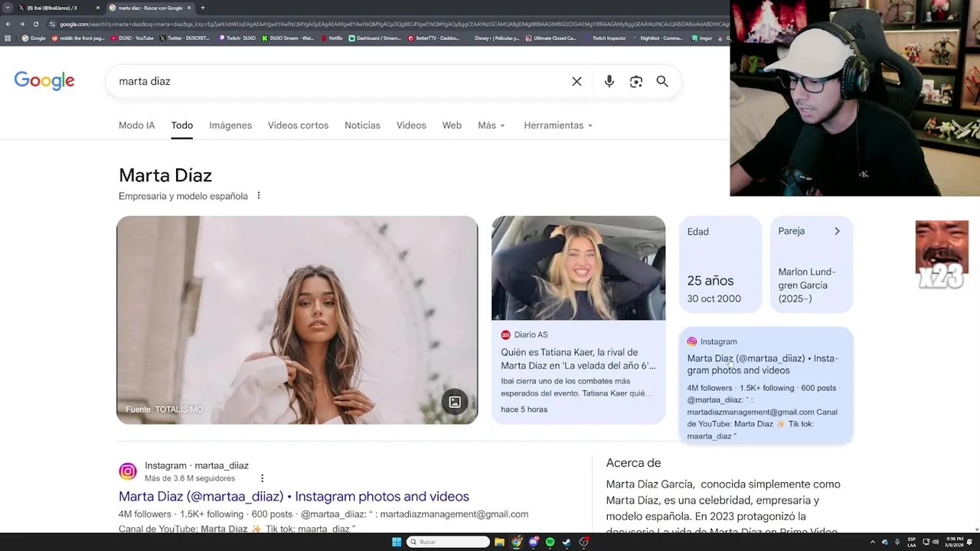Screen dimensions: 980x551
Task: Switch to the Noticias tab
Action: point(362,126)
